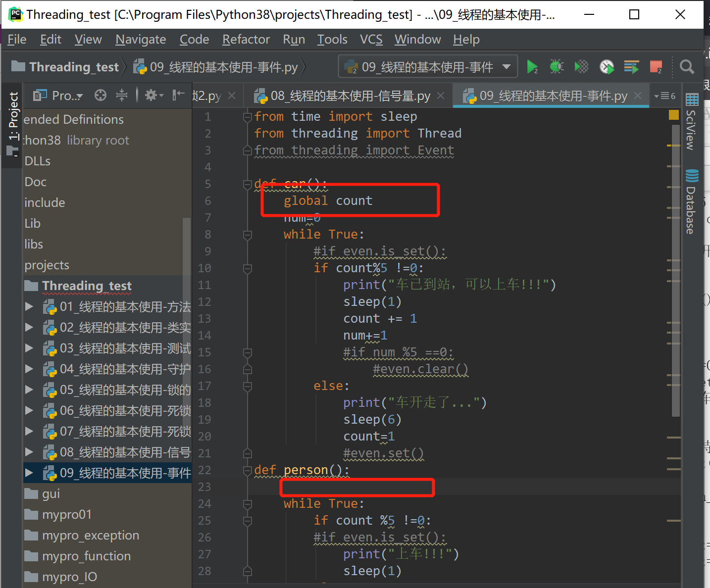This screenshot has height=588, width=710.
Task: Open the SciView side panel
Action: click(692, 121)
